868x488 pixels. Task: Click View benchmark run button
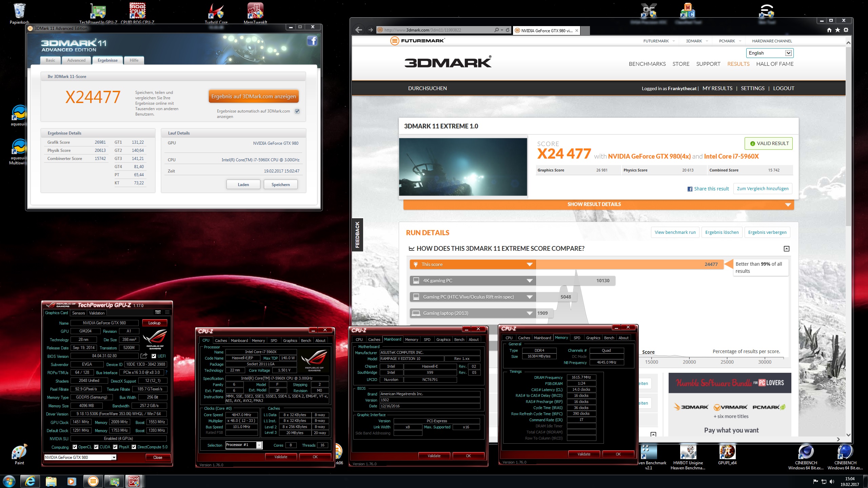pyautogui.click(x=675, y=232)
